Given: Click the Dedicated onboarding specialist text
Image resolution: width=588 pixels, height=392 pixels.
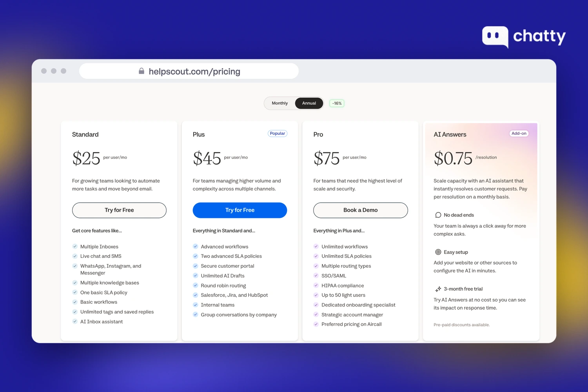Looking at the screenshot, I should tap(358, 305).
